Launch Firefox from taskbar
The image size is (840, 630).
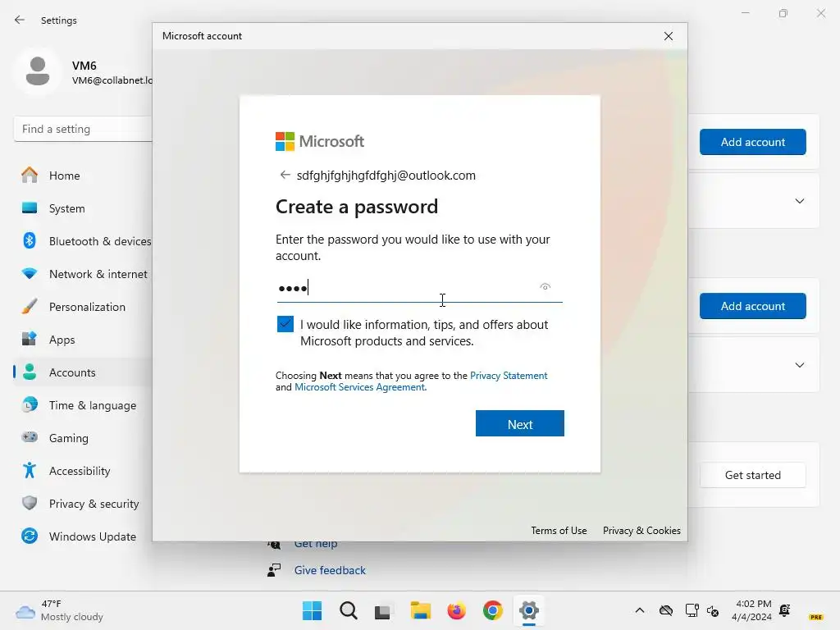[456, 610]
